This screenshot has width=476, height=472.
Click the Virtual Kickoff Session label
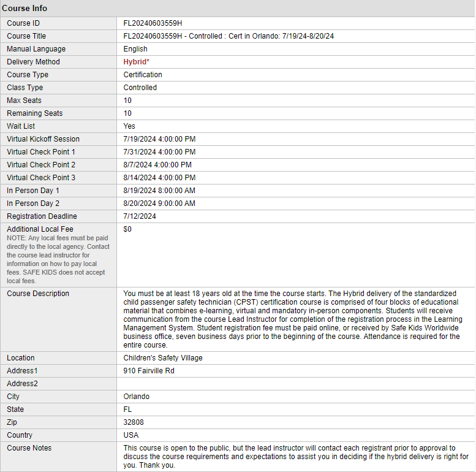(43, 139)
